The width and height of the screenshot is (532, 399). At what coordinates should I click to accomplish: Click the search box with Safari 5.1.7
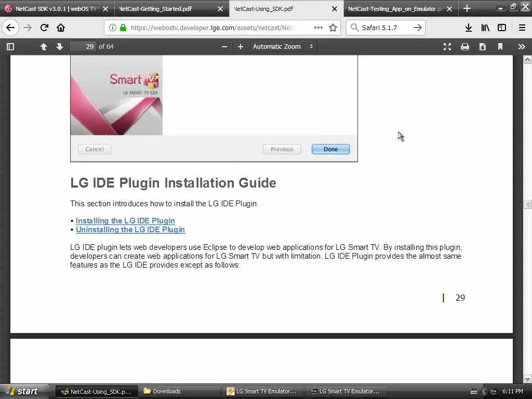click(385, 28)
